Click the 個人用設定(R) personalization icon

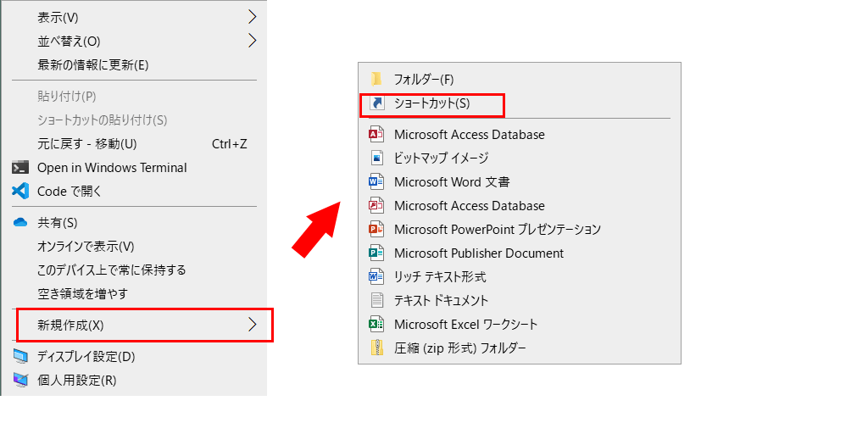[20, 381]
